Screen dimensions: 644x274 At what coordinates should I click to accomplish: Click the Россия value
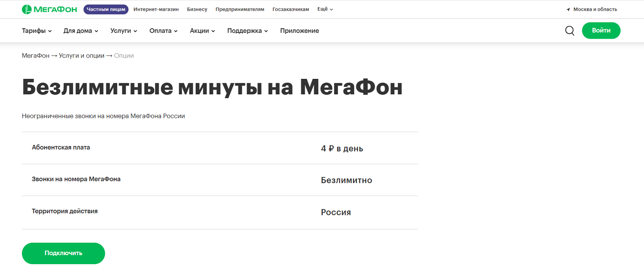click(336, 212)
